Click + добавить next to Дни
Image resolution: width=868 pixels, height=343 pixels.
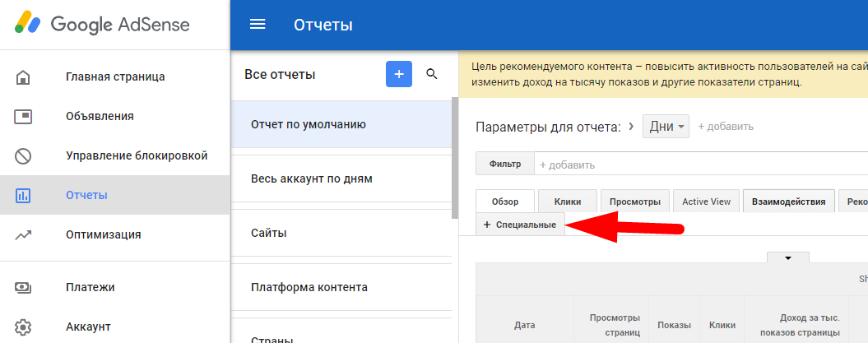[x=726, y=127]
